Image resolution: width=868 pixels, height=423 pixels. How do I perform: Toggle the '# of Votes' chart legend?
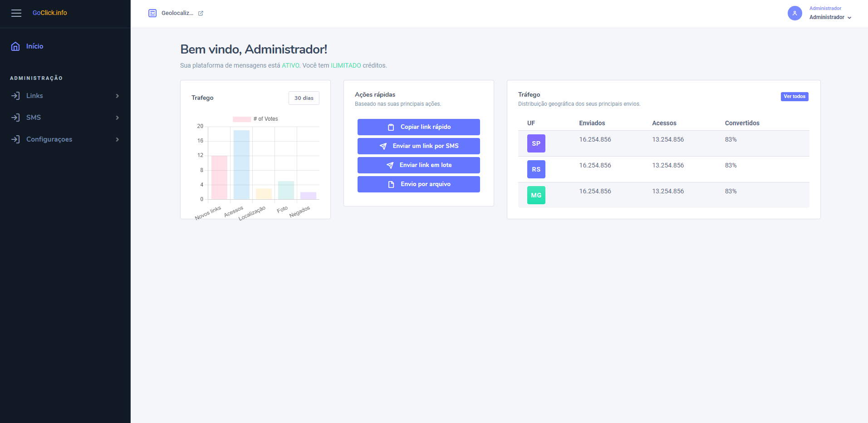255,119
